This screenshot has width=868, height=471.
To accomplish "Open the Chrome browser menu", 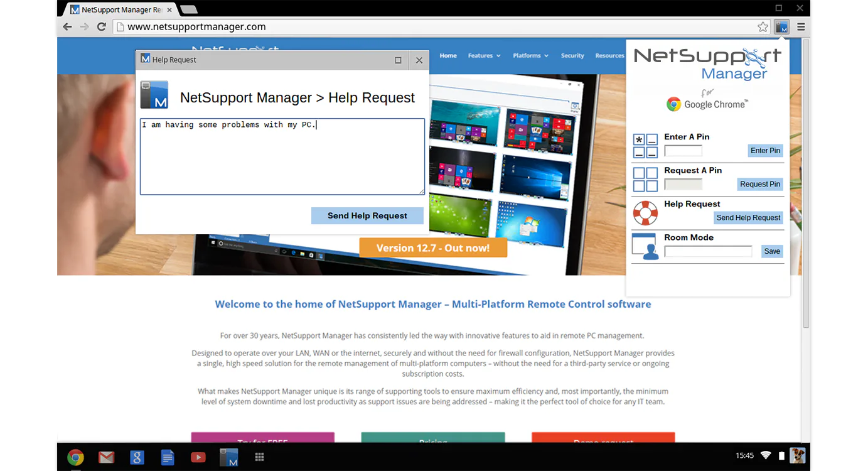I will point(801,26).
